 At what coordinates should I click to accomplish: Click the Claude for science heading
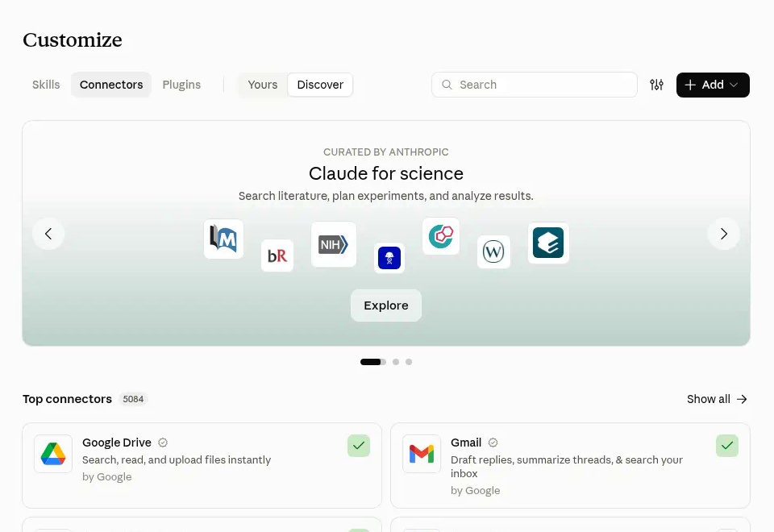pos(386,174)
